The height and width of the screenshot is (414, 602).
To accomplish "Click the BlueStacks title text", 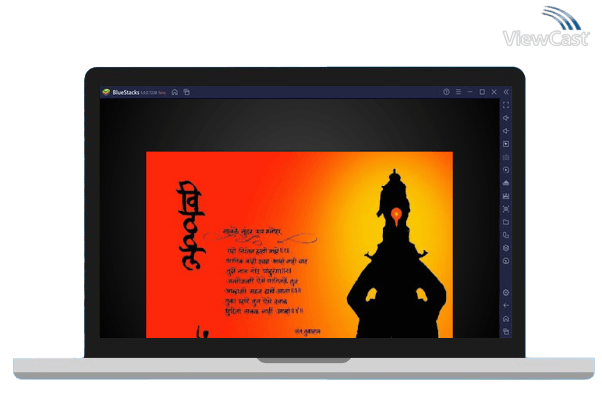I will coord(126,92).
